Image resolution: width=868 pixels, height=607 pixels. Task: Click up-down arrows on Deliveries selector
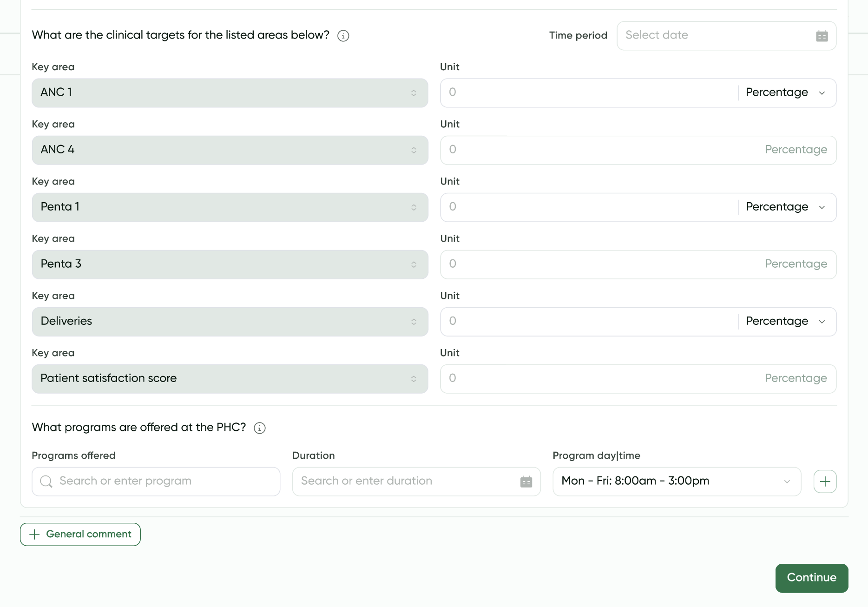[414, 322]
